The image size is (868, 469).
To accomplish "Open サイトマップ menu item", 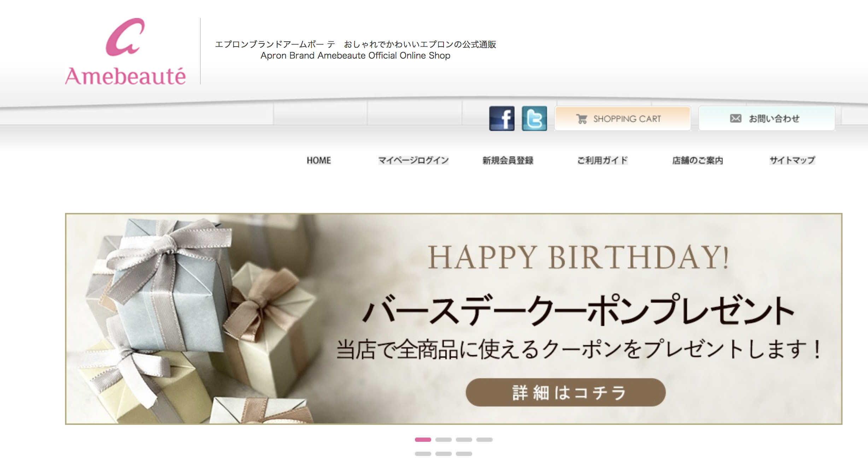I will (x=792, y=160).
